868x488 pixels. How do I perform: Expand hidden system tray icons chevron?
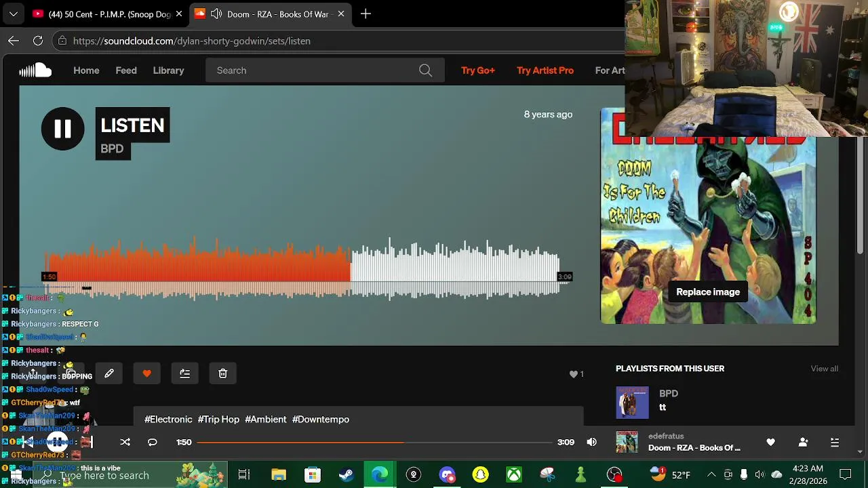click(711, 474)
